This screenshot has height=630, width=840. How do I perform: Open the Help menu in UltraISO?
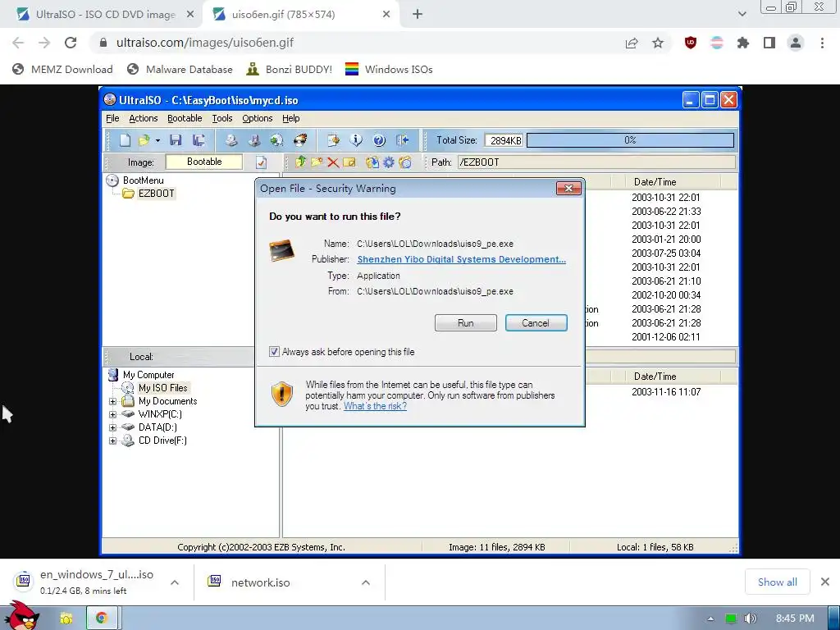291,118
